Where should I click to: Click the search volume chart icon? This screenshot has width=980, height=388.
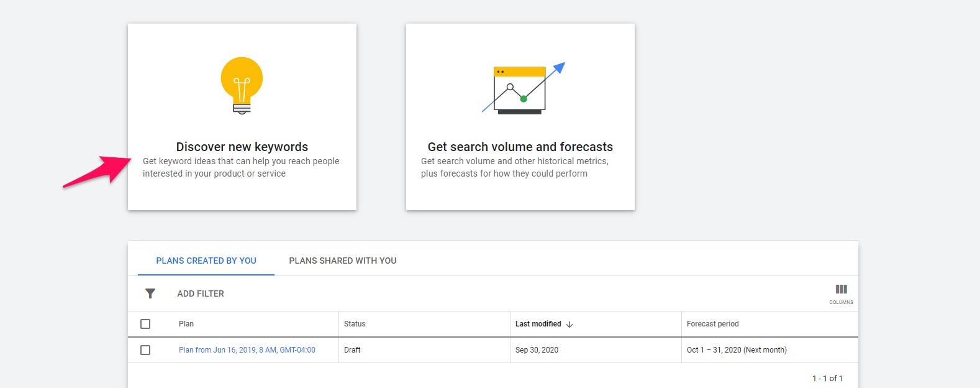520,89
